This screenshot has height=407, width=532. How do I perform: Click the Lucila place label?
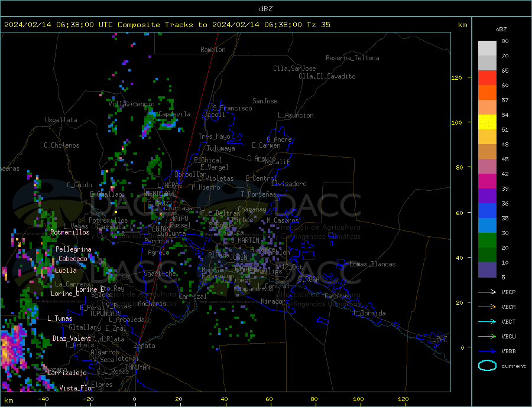coord(66,271)
